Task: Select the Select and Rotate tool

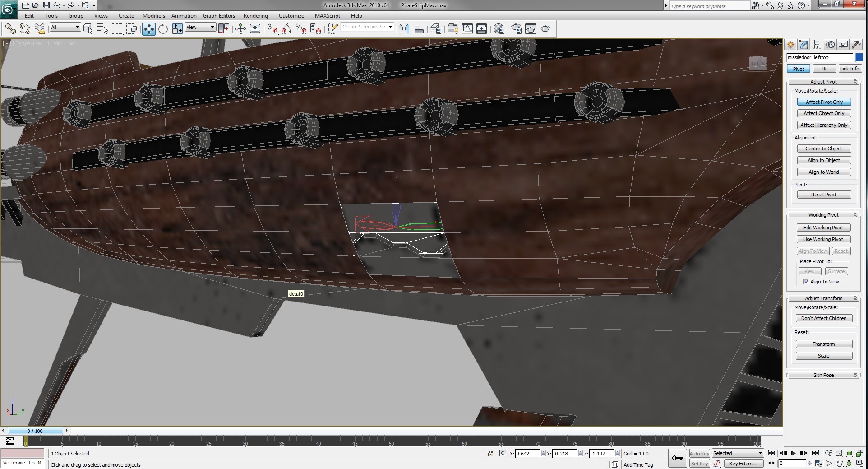Action: [163, 29]
